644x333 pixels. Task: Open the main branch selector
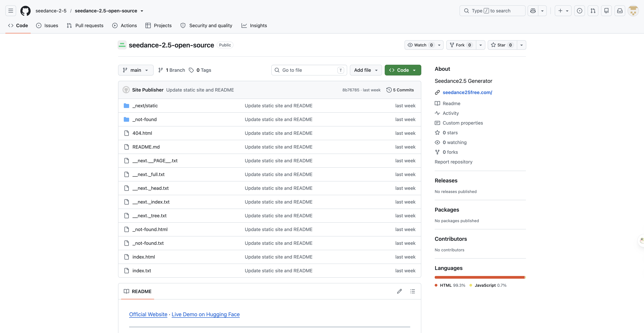pos(136,70)
